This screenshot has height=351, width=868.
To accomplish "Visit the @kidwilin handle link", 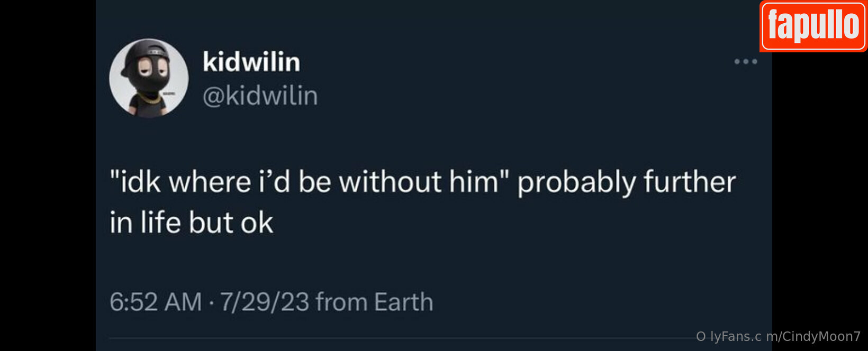I will coord(260,96).
